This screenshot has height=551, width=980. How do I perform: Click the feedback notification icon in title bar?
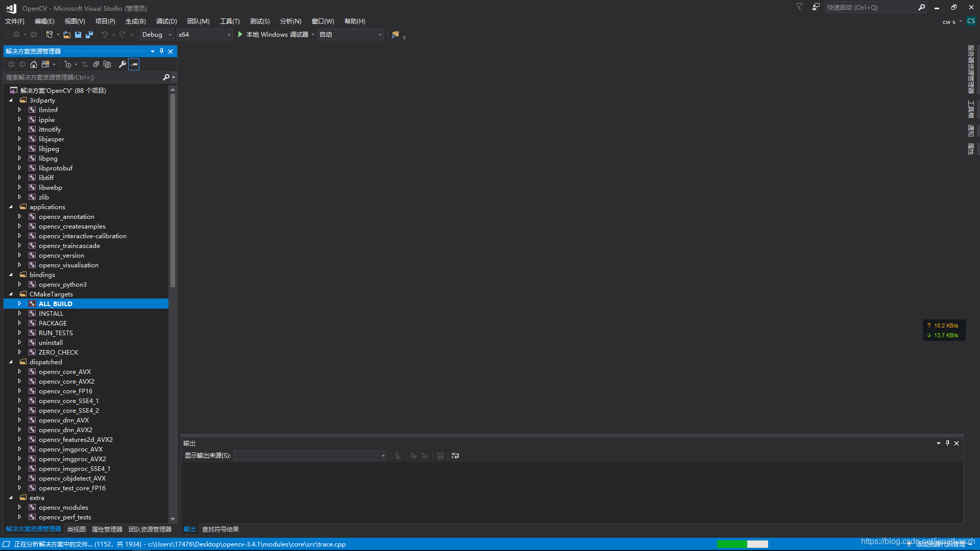pos(816,7)
